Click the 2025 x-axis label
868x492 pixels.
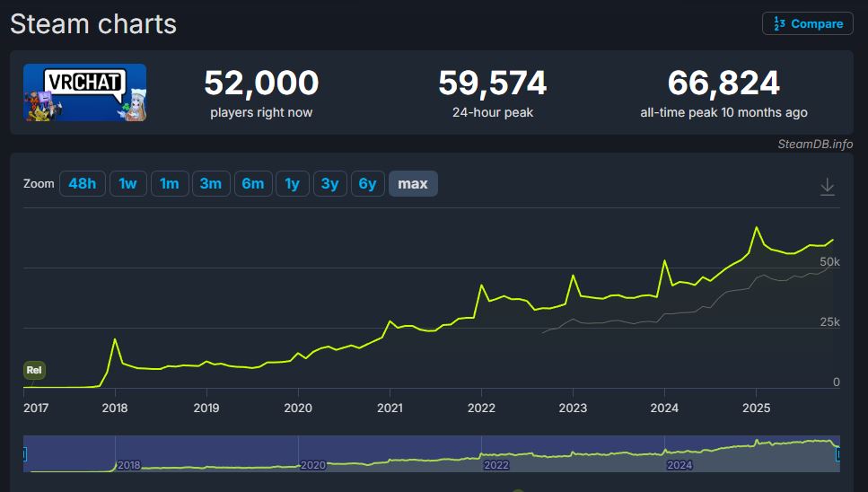756,408
